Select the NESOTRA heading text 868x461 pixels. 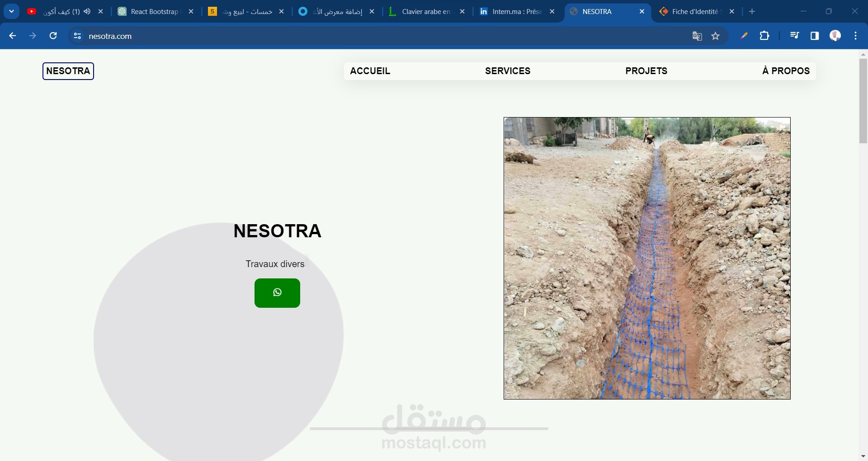point(277,231)
